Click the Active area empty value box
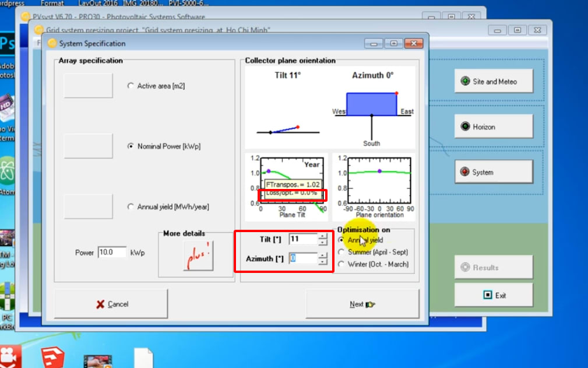The image size is (588, 368). 88,86
